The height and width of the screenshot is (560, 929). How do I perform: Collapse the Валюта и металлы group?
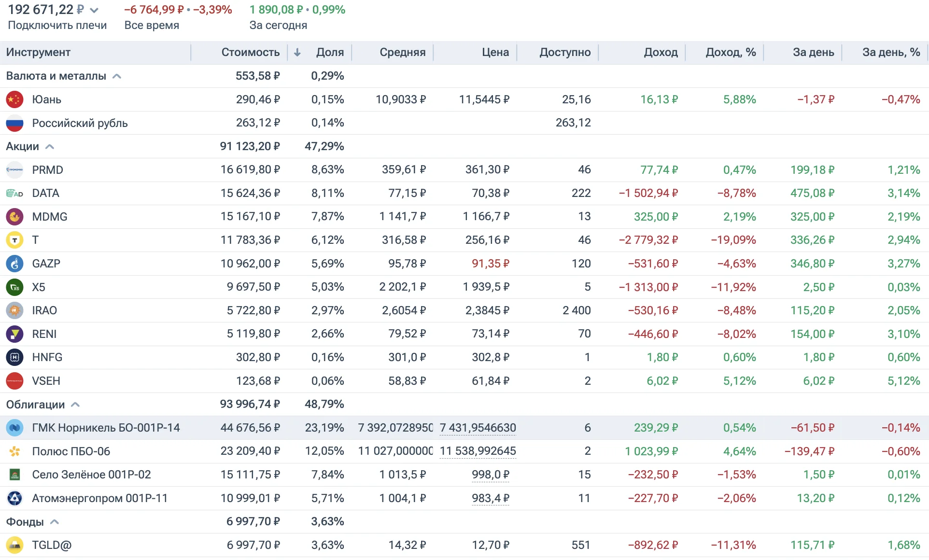pyautogui.click(x=117, y=76)
